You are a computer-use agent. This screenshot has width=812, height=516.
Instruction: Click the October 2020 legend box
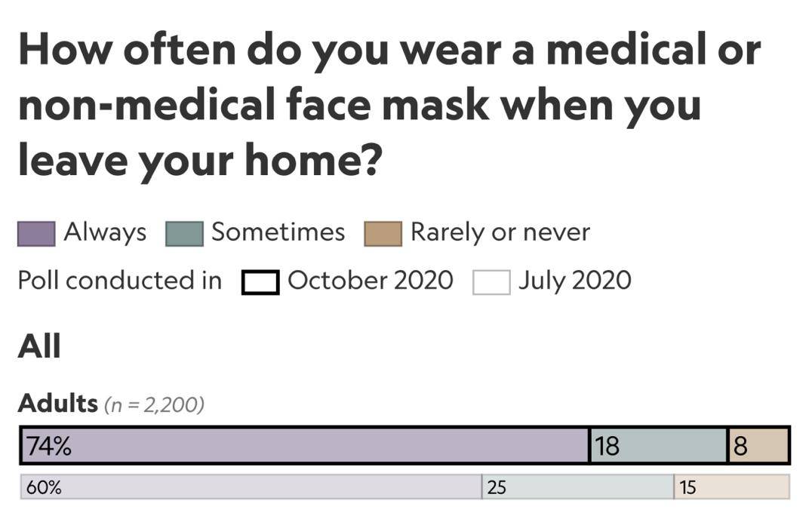260,283
